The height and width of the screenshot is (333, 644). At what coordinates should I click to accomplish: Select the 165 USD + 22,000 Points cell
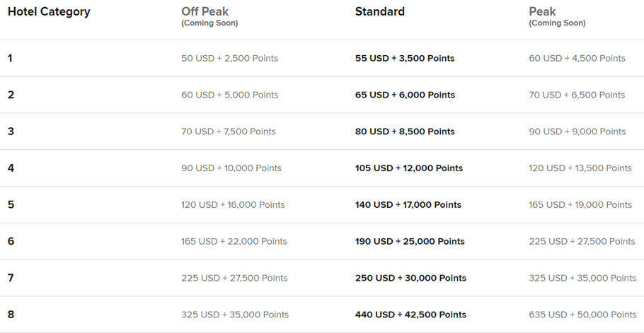(234, 242)
